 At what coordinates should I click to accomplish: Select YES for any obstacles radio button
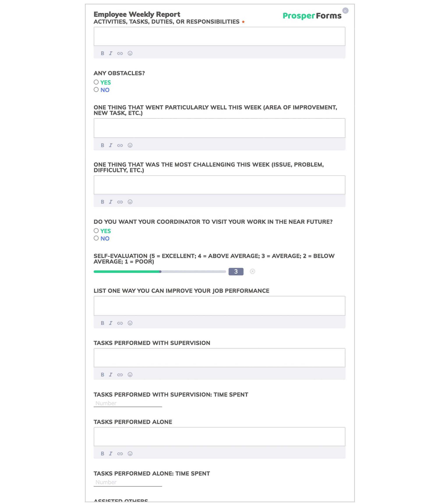(x=96, y=82)
